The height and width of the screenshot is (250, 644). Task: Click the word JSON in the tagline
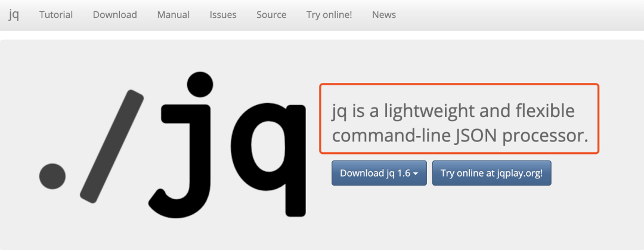coord(477,136)
